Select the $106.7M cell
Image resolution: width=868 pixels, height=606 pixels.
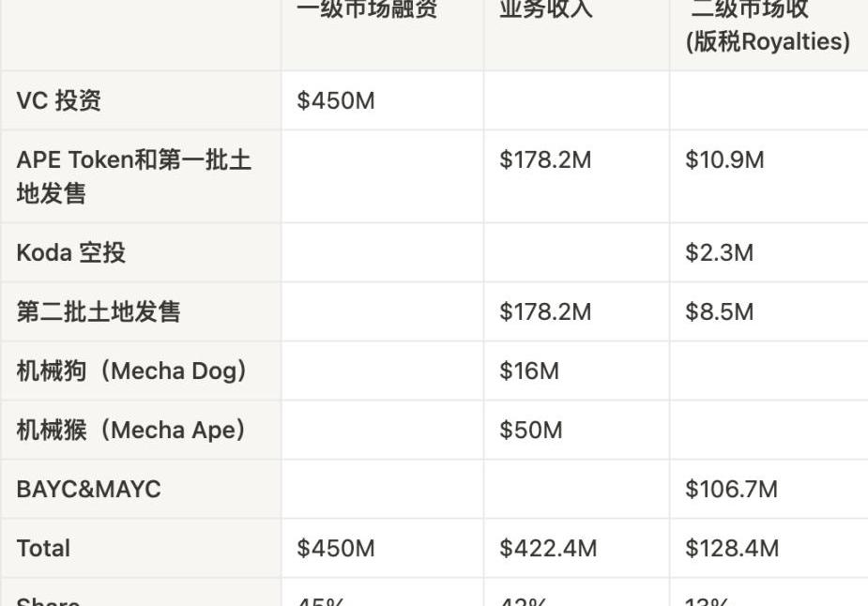(731, 489)
